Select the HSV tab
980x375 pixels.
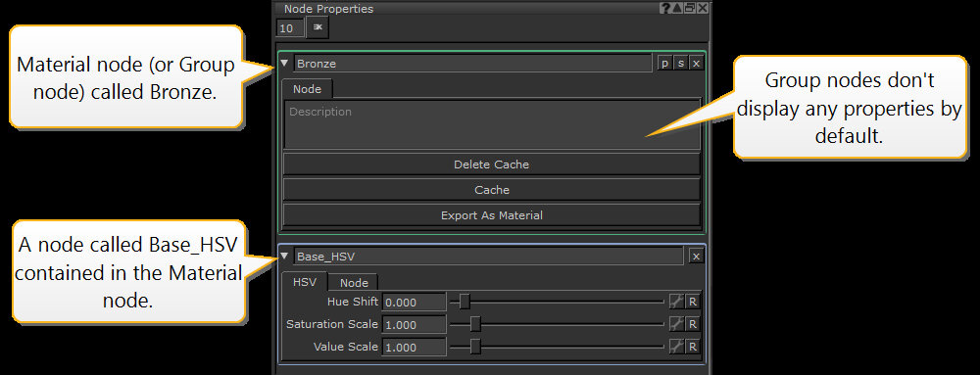pos(305,281)
